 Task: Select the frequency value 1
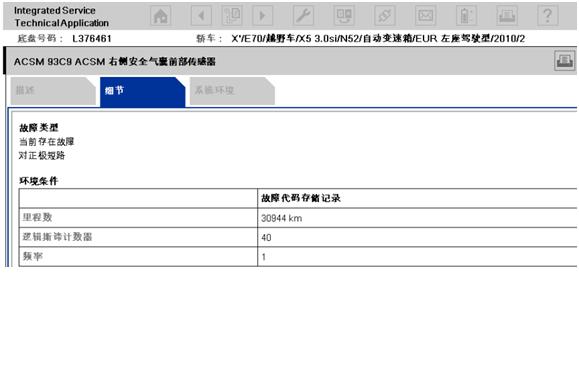click(264, 257)
